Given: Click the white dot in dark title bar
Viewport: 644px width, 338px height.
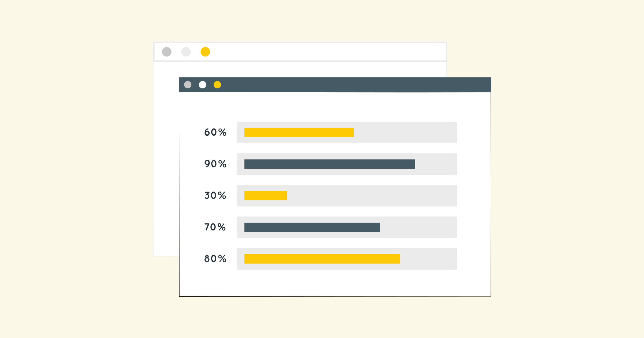Looking at the screenshot, I should pyautogui.click(x=203, y=85).
